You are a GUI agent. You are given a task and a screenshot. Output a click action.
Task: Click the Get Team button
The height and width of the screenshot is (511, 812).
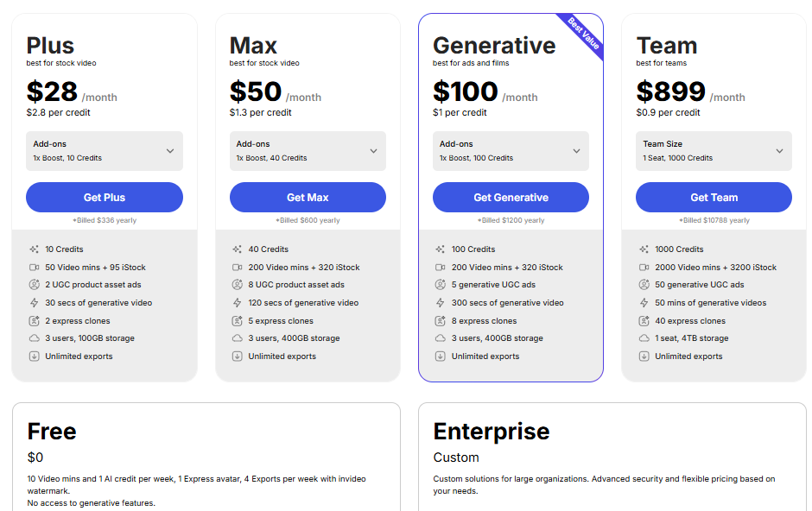tap(714, 197)
